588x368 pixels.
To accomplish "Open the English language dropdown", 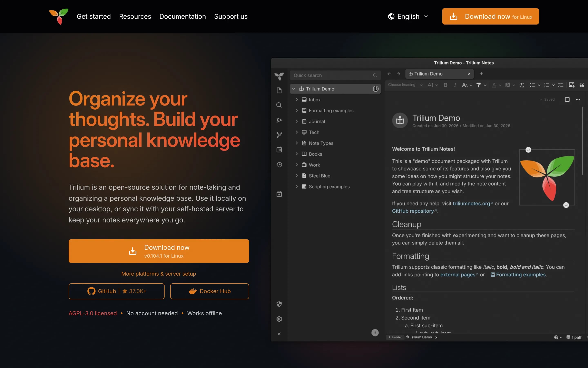I will pos(408,17).
